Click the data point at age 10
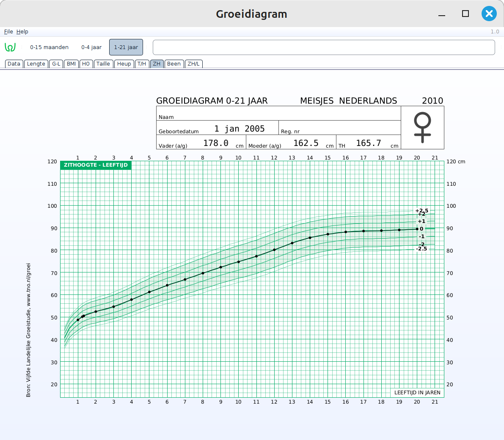The width and height of the screenshot is (504, 440). point(239,262)
